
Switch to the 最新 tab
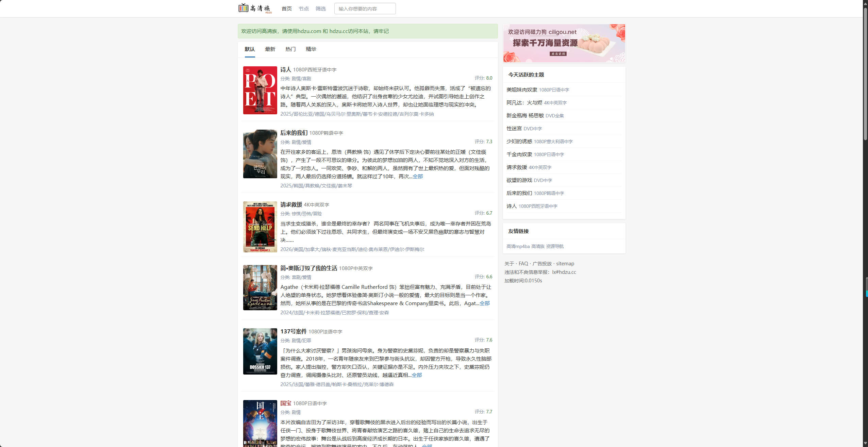[x=269, y=49]
